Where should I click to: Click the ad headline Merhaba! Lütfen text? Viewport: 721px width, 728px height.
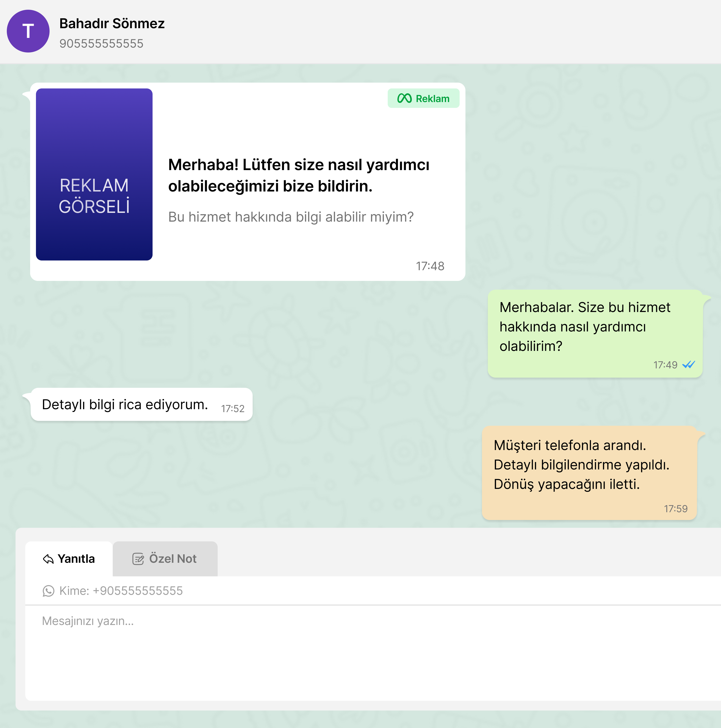pos(298,175)
